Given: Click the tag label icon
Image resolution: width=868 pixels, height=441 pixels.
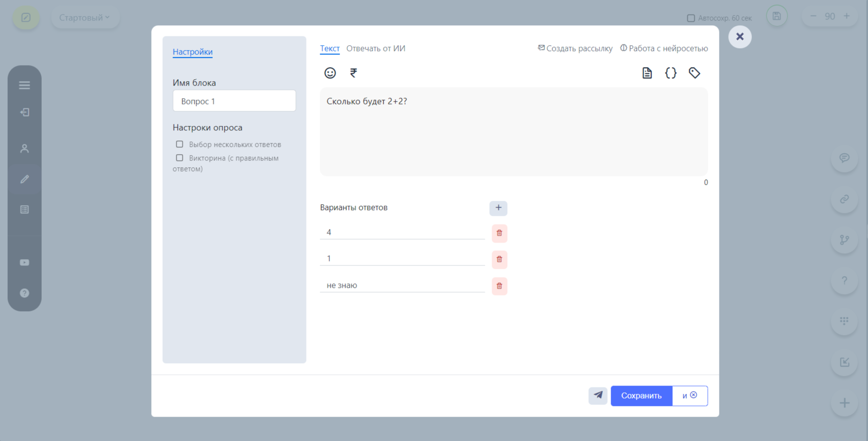Looking at the screenshot, I should coord(695,73).
